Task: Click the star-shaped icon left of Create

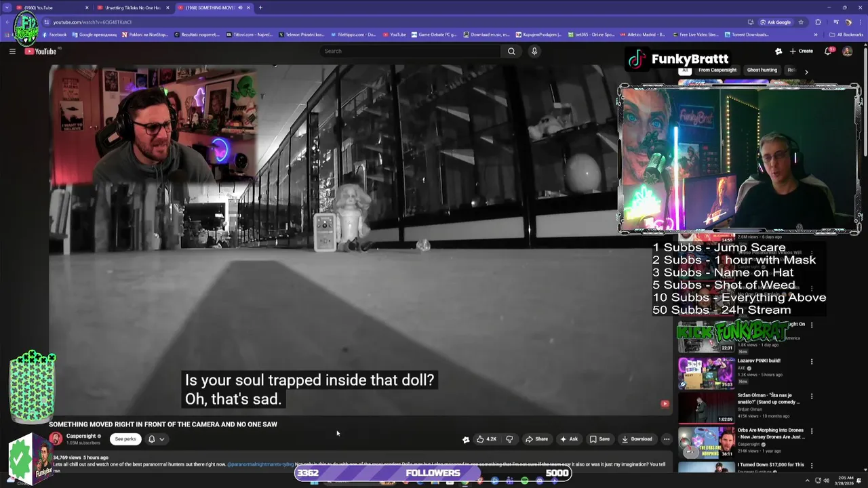Action: click(x=778, y=51)
